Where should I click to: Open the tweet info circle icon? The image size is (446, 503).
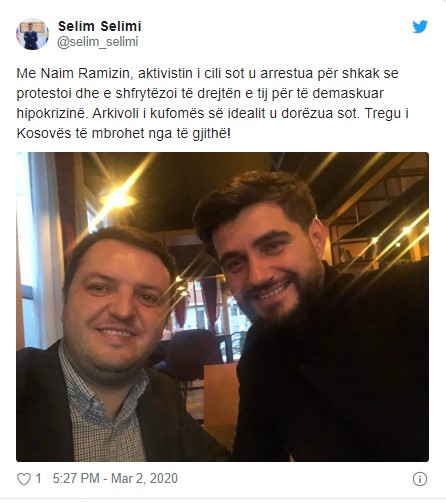coord(420,479)
